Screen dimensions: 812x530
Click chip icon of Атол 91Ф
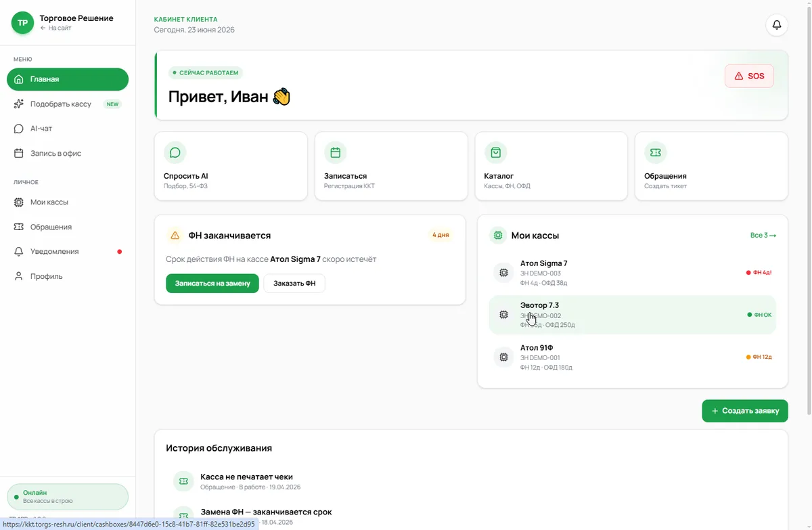503,357
